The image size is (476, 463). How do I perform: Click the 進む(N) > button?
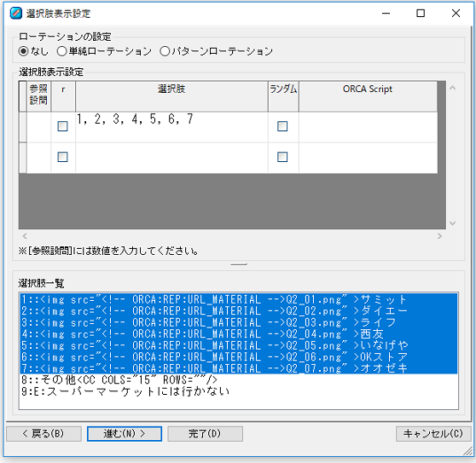pyautogui.click(x=125, y=433)
